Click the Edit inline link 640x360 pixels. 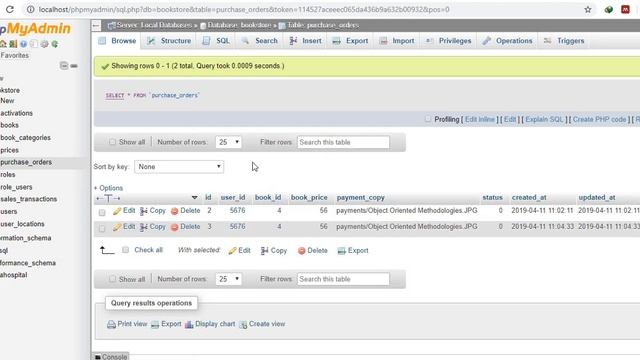point(480,119)
